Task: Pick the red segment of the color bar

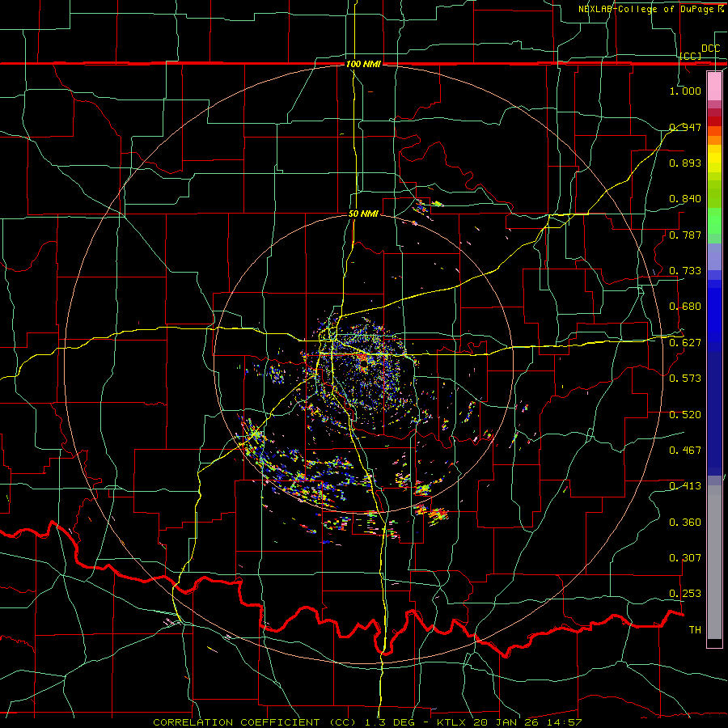Action: pos(714,121)
